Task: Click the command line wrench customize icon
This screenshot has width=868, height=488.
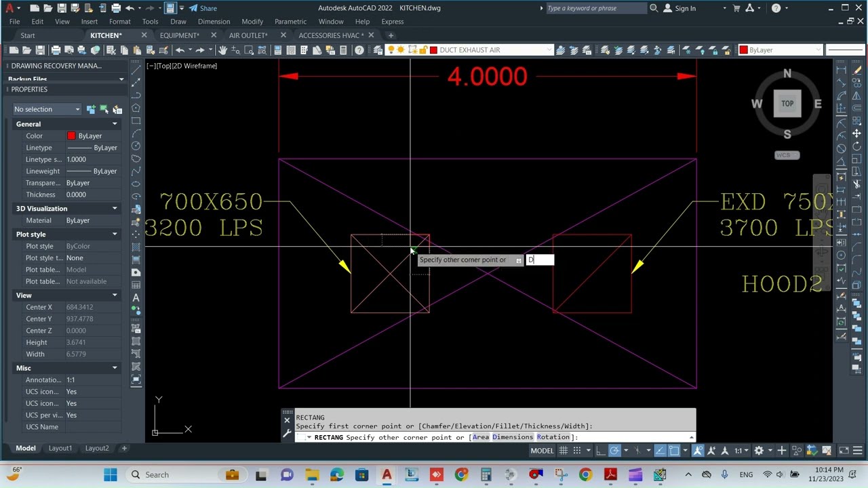Action: tap(287, 434)
